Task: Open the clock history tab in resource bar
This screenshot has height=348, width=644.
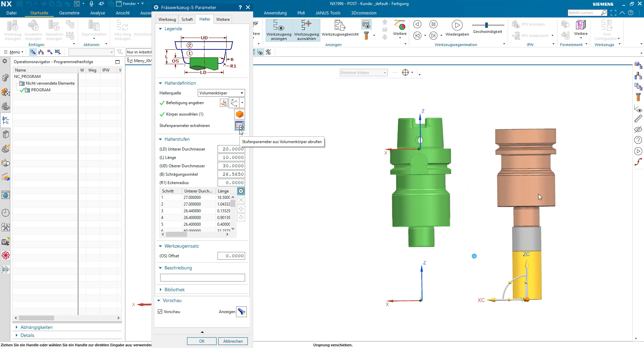Action: (x=6, y=213)
